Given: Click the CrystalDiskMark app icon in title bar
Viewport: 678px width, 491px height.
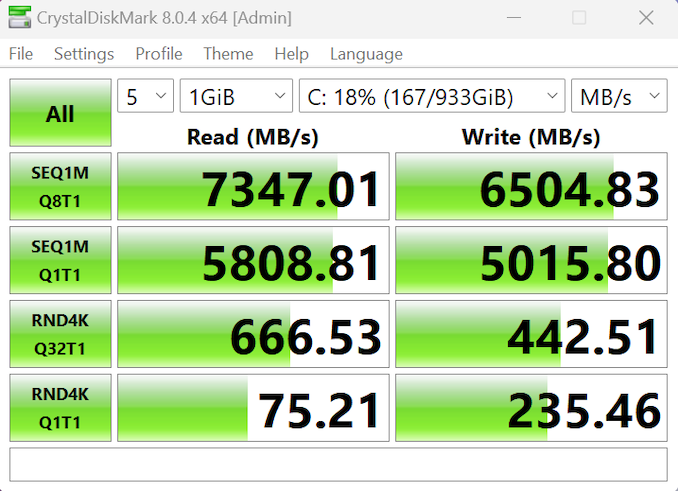Looking at the screenshot, I should [19, 18].
